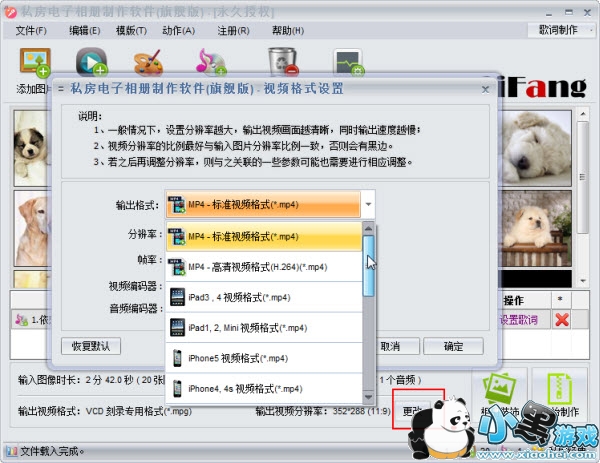The height and width of the screenshot is (463, 600).
Task: Click the Add Picture toolbar icon
Action: pyautogui.click(x=35, y=62)
